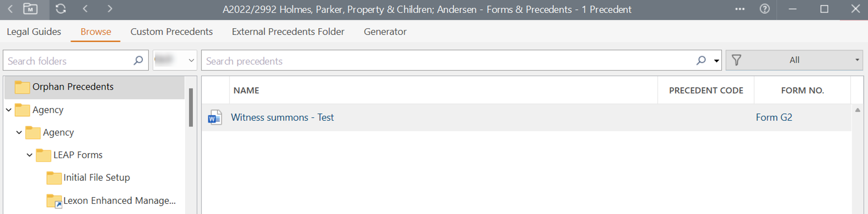Open the Witness summons - Test precedent
868x214 pixels.
(282, 117)
